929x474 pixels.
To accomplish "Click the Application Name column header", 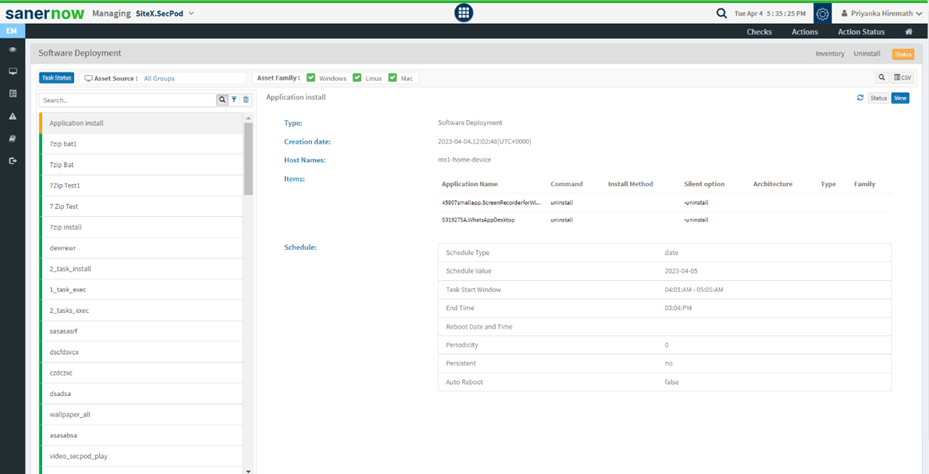I will click(x=470, y=184).
